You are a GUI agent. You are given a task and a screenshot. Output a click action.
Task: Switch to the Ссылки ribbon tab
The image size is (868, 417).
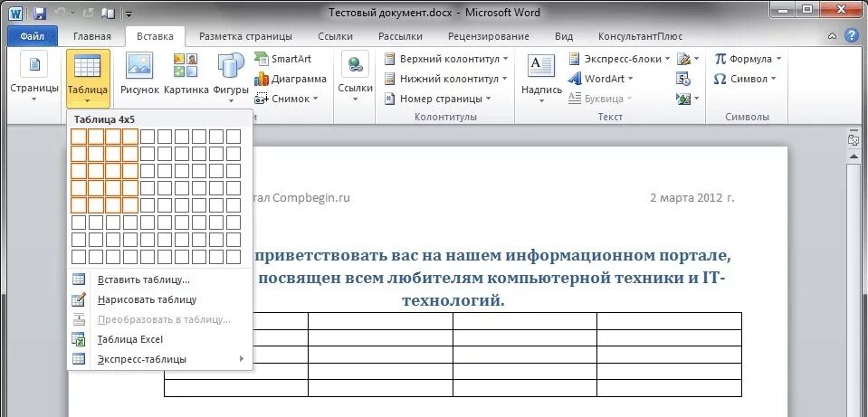tap(336, 36)
